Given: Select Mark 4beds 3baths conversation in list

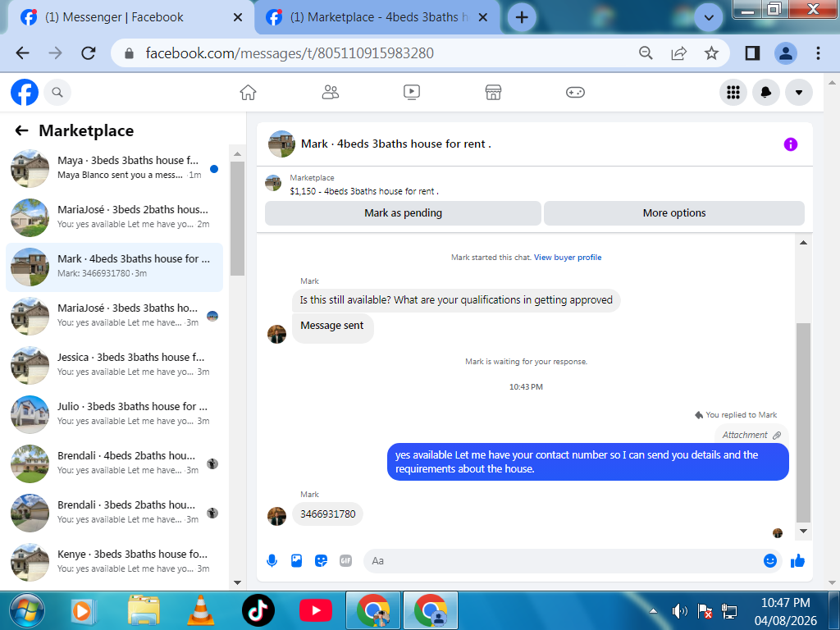Looking at the screenshot, I should [114, 267].
